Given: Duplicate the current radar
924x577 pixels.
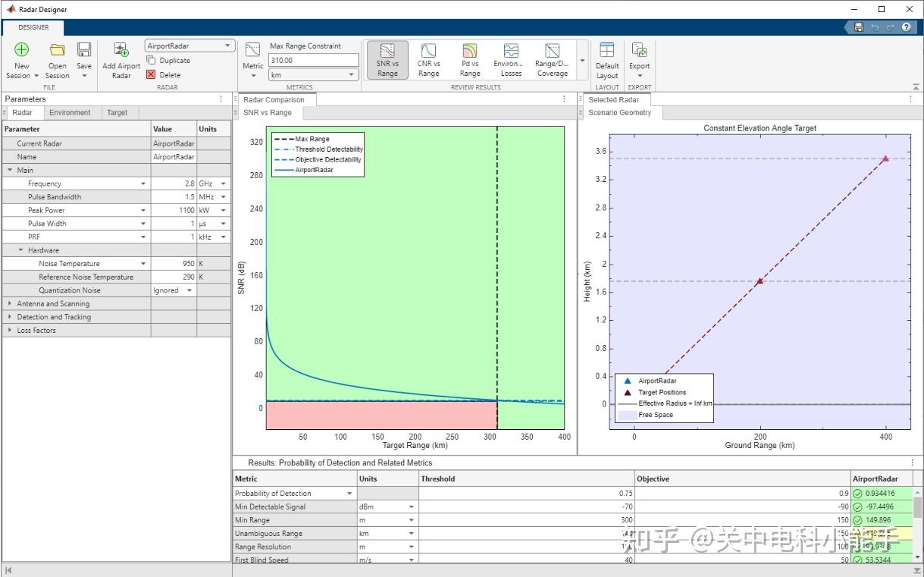Looking at the screenshot, I should (x=168, y=61).
